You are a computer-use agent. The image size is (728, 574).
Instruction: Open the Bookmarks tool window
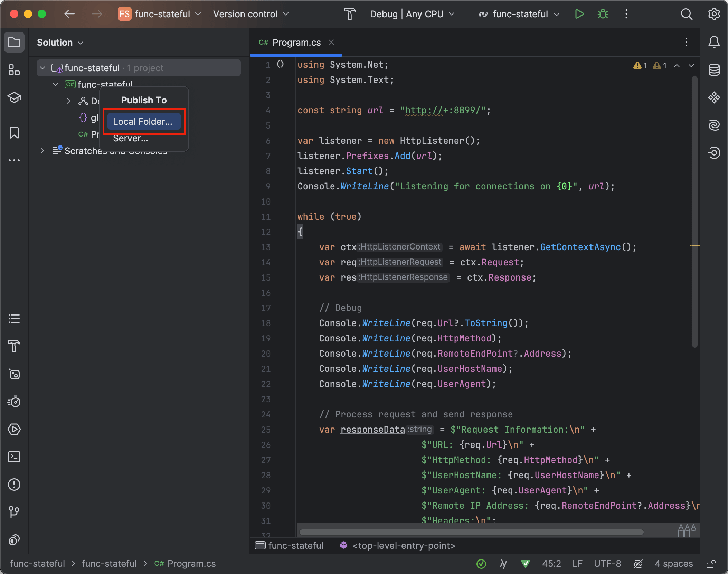[x=14, y=133]
